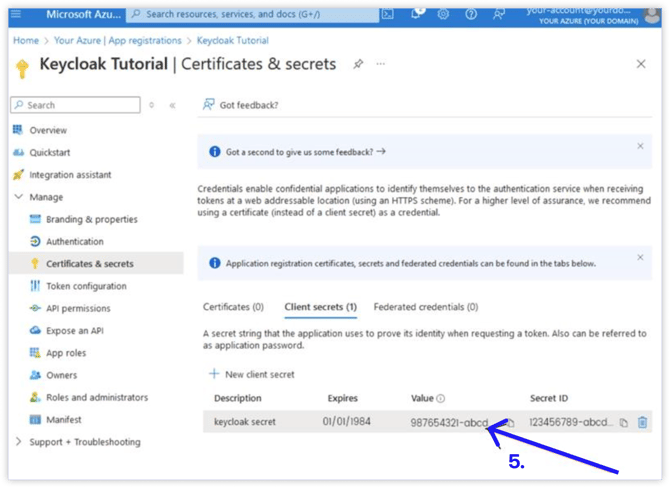Open Expose an API

point(75,330)
